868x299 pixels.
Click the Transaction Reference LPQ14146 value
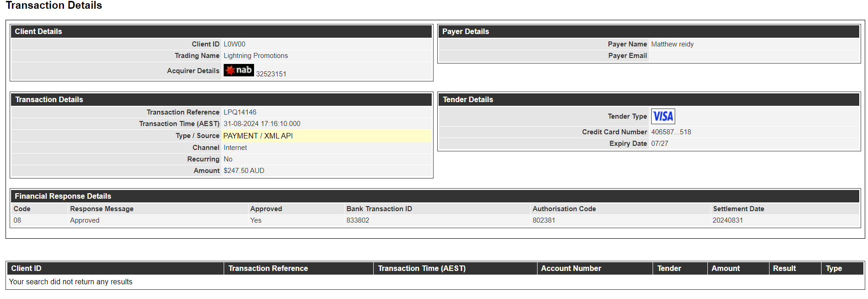(240, 112)
